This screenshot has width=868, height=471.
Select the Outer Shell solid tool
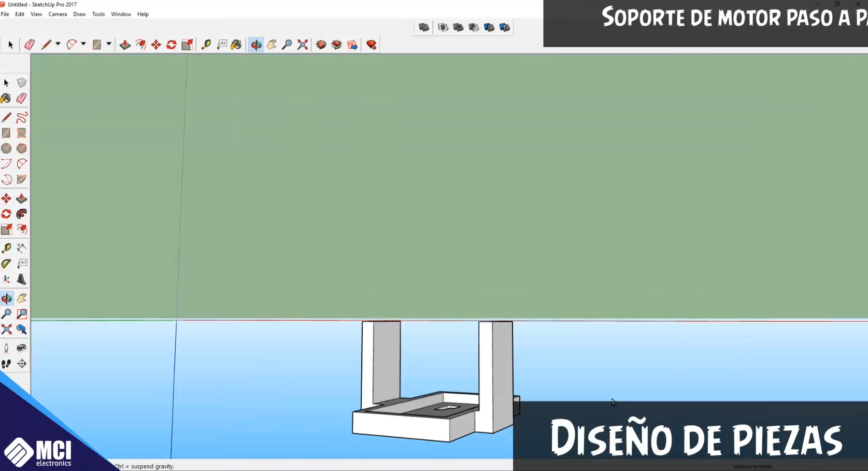[424, 27]
